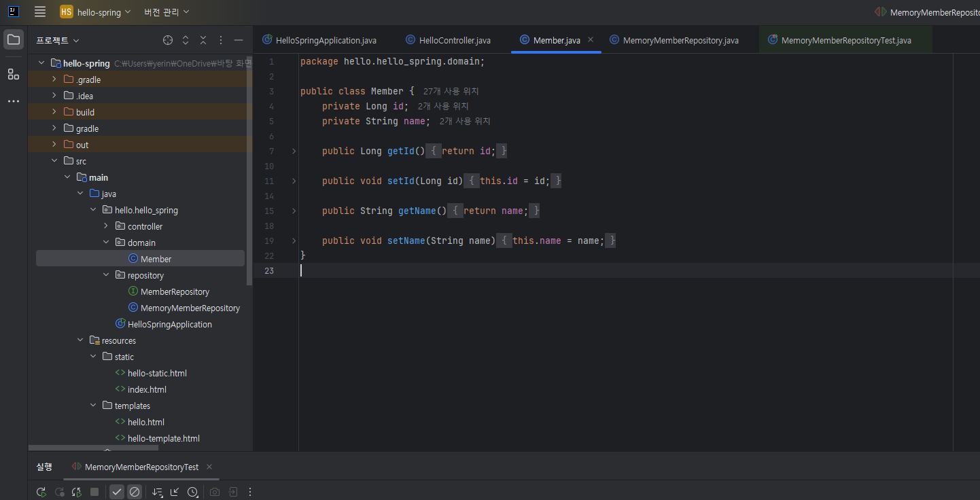Show more tool windows ellipsis
The image size is (980, 500).
pos(14,101)
